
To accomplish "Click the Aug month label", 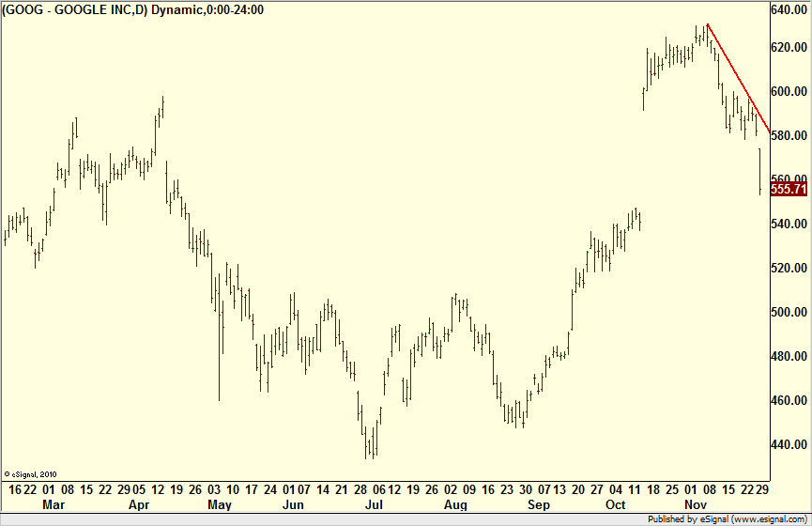I will 455,505.
